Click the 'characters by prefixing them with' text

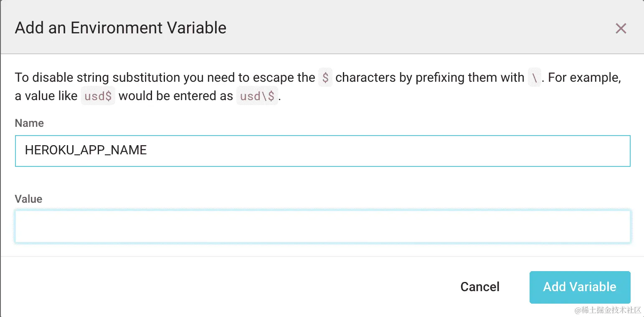[429, 78]
